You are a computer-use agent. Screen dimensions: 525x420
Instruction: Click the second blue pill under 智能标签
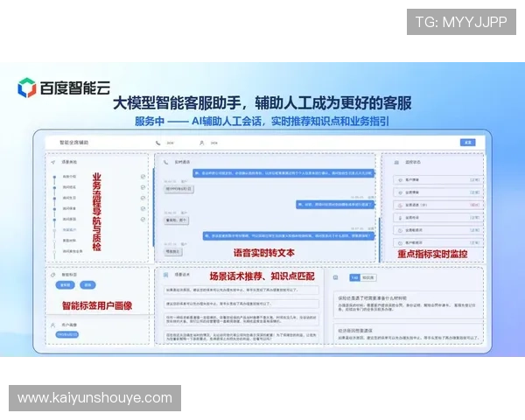click(87, 285)
